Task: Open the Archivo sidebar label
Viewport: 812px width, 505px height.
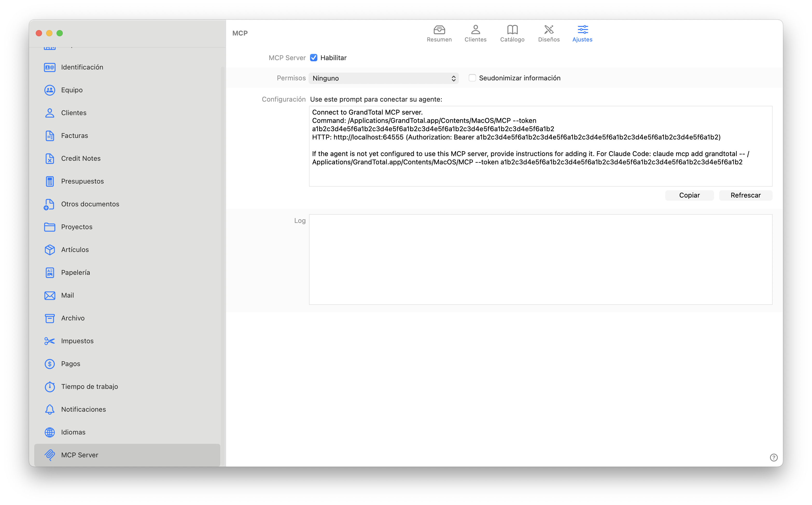Action: [73, 318]
